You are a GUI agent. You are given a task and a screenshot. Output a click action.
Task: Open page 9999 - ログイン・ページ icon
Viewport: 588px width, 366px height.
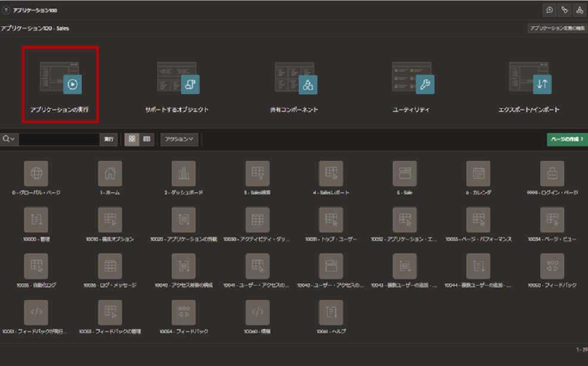click(x=552, y=173)
